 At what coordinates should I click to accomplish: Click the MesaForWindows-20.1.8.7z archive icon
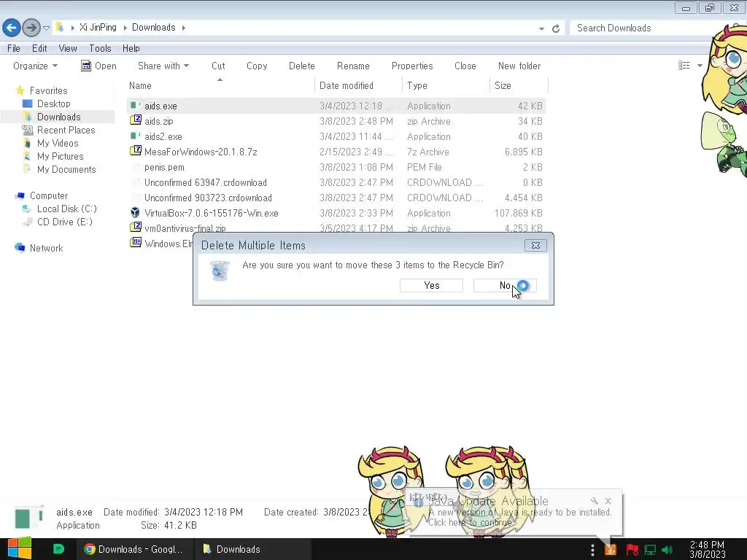136,151
